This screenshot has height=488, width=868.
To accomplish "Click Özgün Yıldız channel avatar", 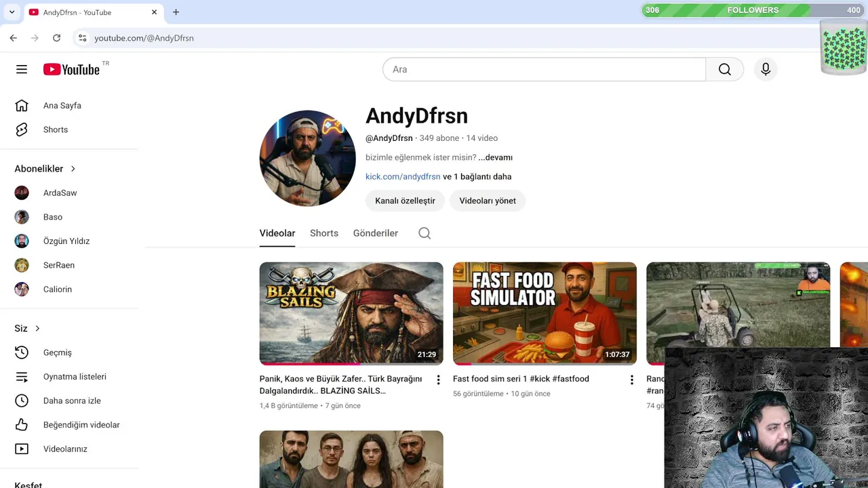I will (22, 241).
